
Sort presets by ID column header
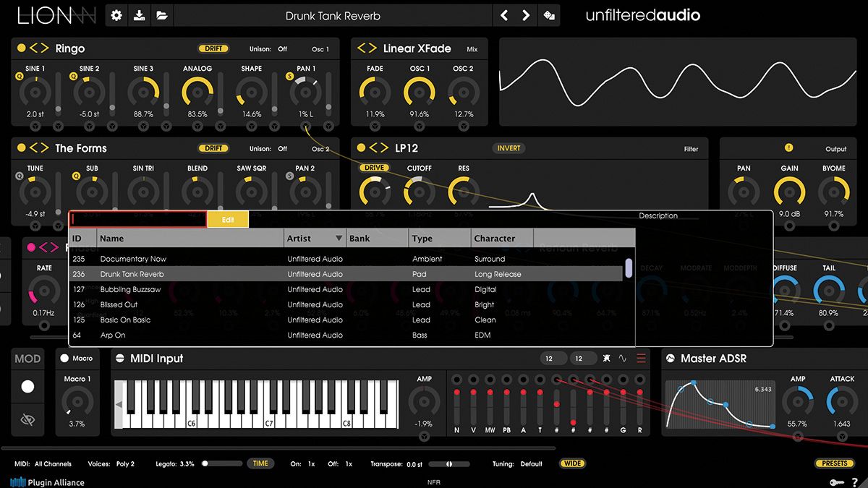pos(82,239)
